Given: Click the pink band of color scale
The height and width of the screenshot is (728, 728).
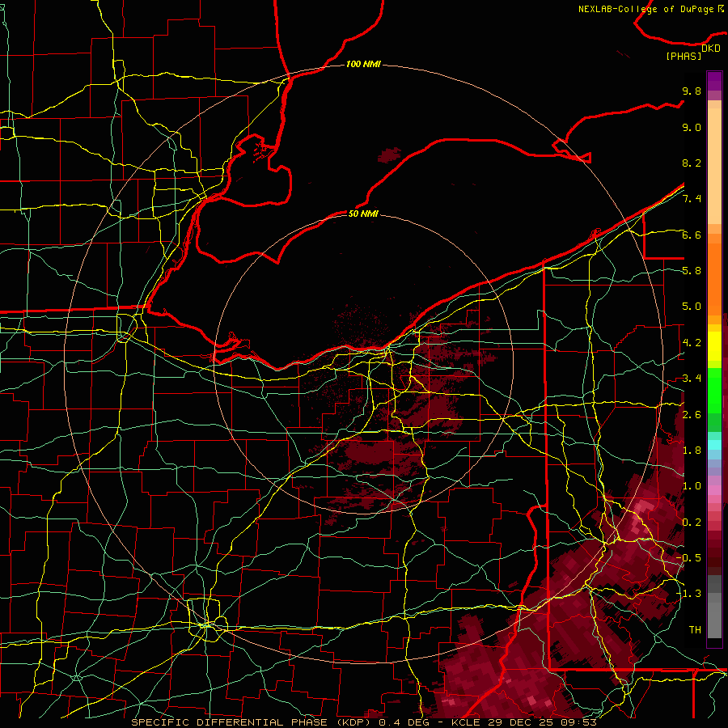Looking at the screenshot, I should pyautogui.click(x=714, y=490).
